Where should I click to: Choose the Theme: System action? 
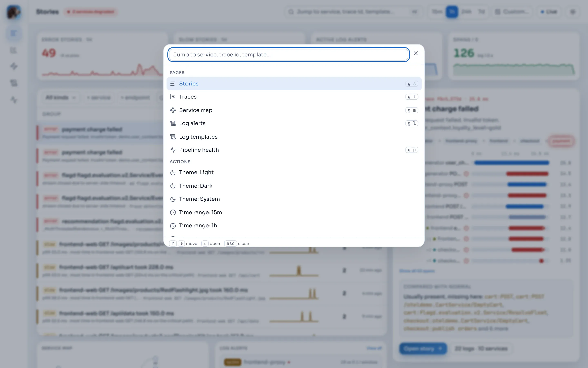[294, 199]
